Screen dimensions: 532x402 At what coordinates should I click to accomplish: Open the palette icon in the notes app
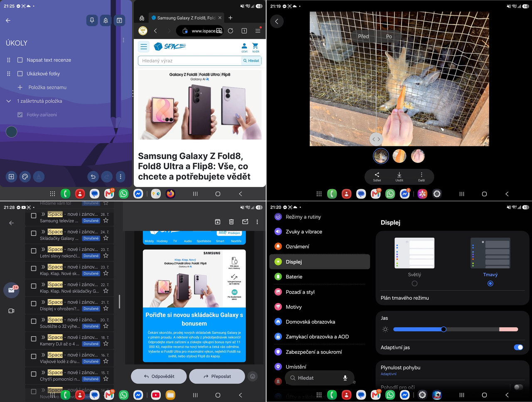(25, 177)
